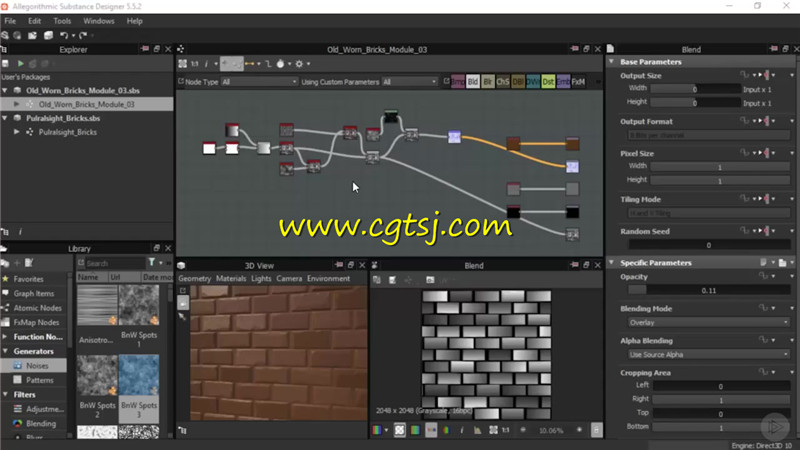Open the Materials menu in 3D View

click(231, 279)
